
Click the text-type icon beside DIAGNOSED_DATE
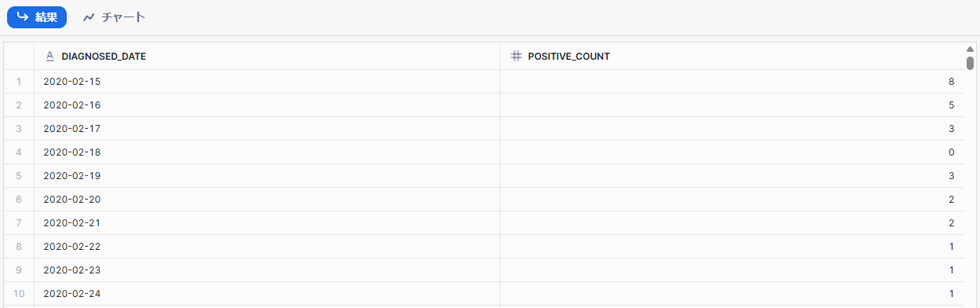(x=49, y=57)
